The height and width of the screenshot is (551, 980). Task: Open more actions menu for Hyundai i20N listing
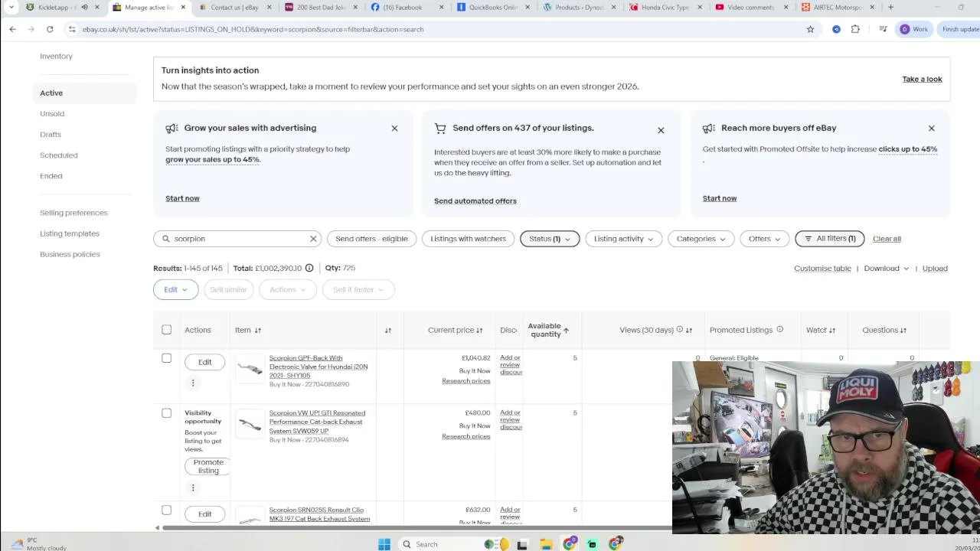click(x=193, y=383)
